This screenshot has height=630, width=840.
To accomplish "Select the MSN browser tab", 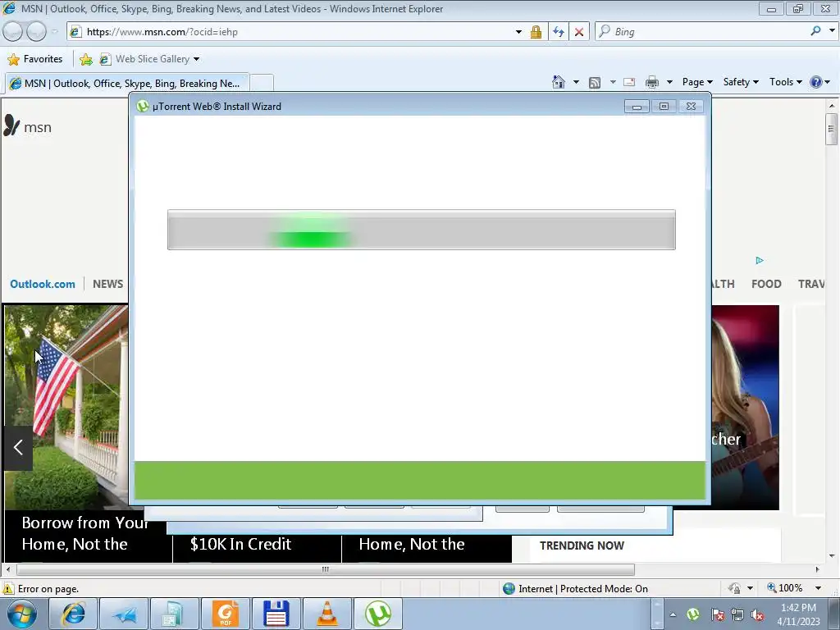I will click(x=126, y=83).
